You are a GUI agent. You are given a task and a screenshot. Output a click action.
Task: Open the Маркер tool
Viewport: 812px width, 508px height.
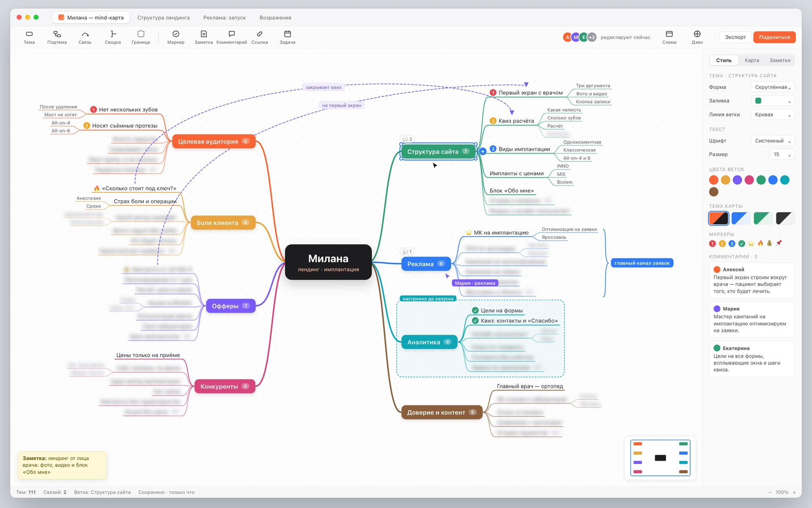(x=176, y=37)
